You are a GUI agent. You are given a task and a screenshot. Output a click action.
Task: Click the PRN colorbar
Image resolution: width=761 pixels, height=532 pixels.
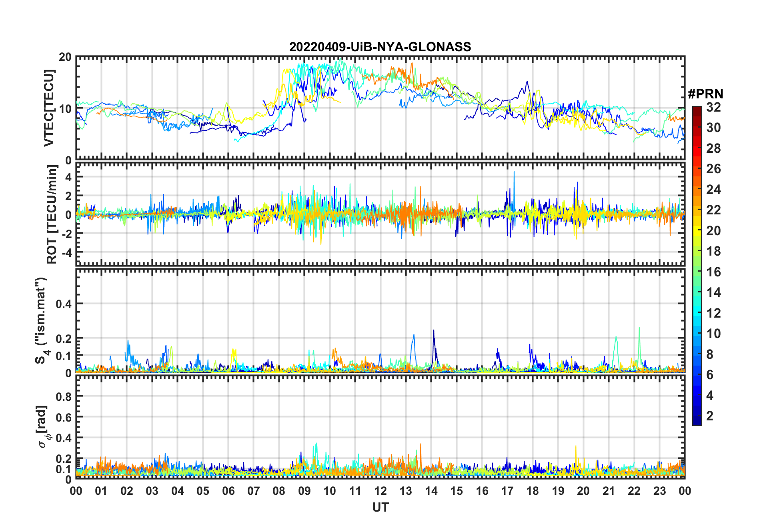click(697, 266)
